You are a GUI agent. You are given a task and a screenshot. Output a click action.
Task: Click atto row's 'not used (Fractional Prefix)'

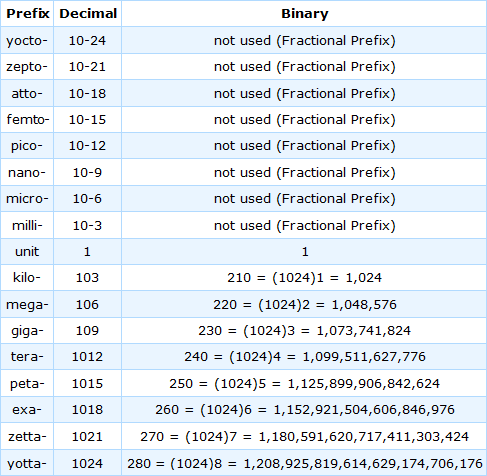click(x=304, y=93)
